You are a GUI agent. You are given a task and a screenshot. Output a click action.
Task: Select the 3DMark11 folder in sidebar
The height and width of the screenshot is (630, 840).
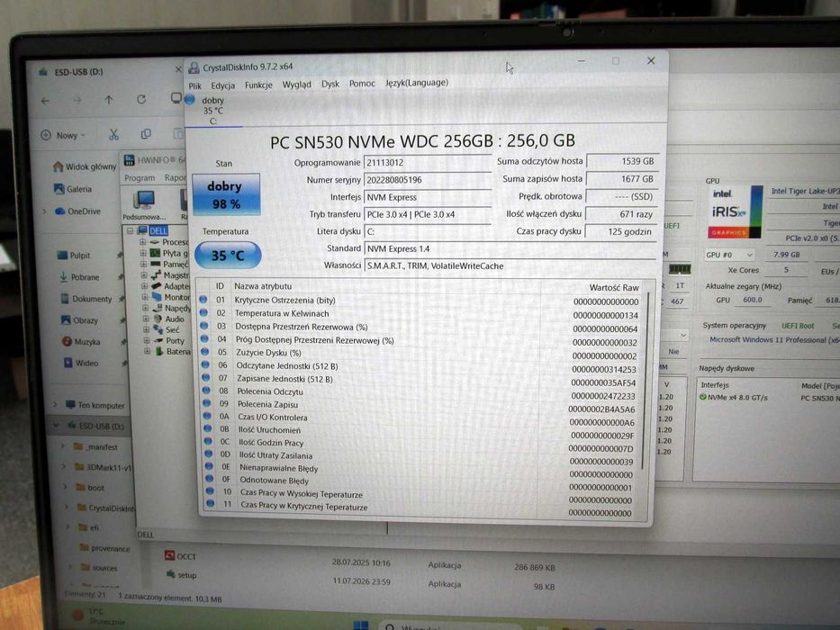(x=103, y=467)
